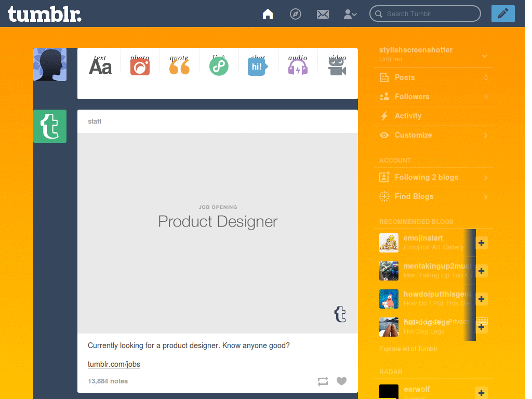Viewport: 532px width, 399px height.
Task: Open the Privacy footer link
Action: coord(458,322)
